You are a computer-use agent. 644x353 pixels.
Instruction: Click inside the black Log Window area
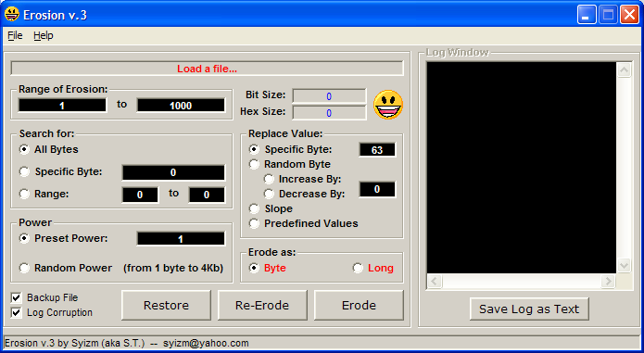(x=522, y=168)
